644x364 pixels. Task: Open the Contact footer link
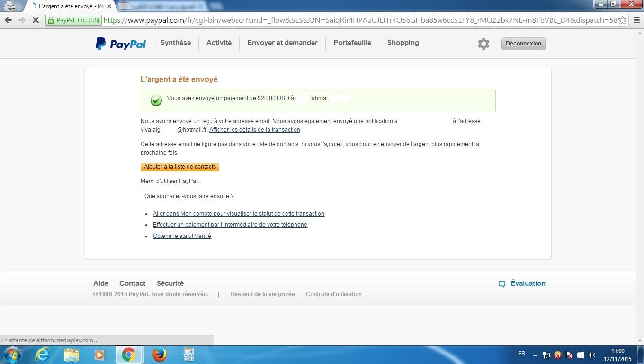point(132,283)
